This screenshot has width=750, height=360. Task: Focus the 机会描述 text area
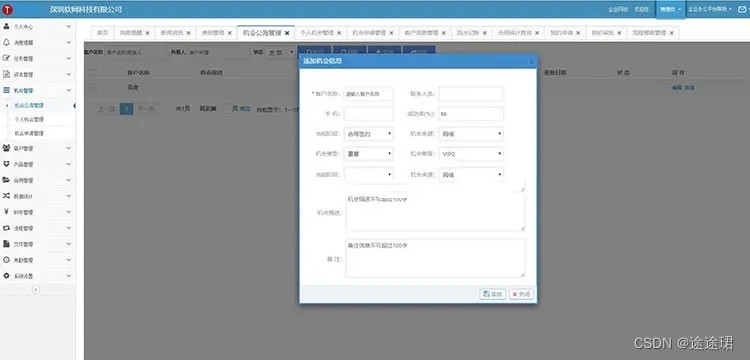[435, 212]
